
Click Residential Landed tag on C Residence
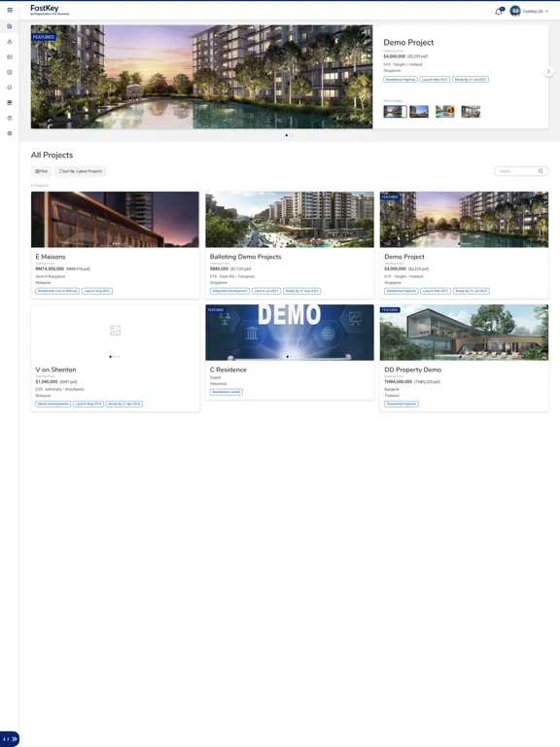(x=227, y=392)
